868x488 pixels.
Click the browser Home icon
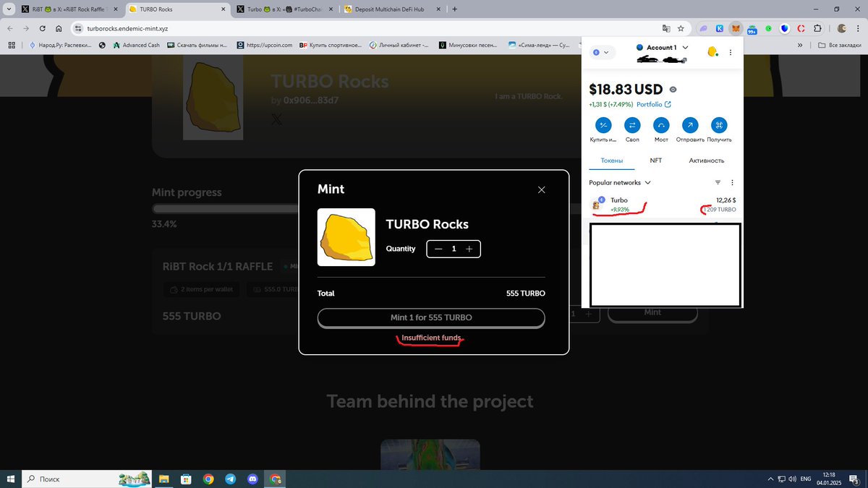tap(59, 28)
